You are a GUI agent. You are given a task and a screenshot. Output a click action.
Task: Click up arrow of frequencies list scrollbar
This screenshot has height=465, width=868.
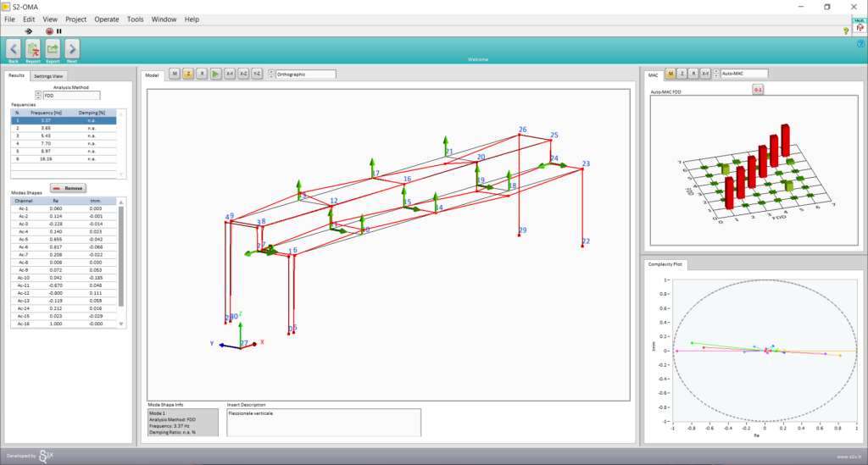(x=121, y=113)
